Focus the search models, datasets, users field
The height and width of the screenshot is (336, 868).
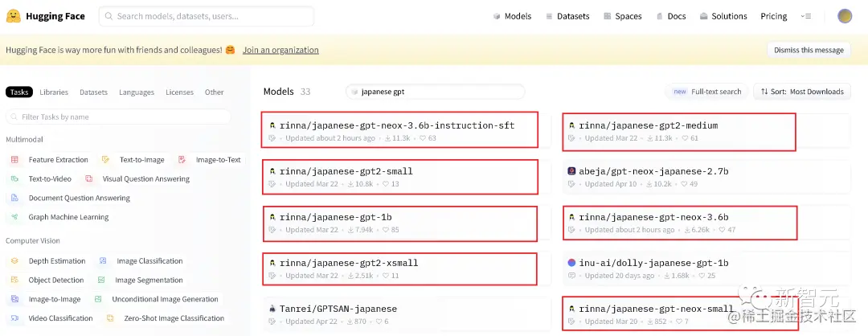tap(207, 16)
